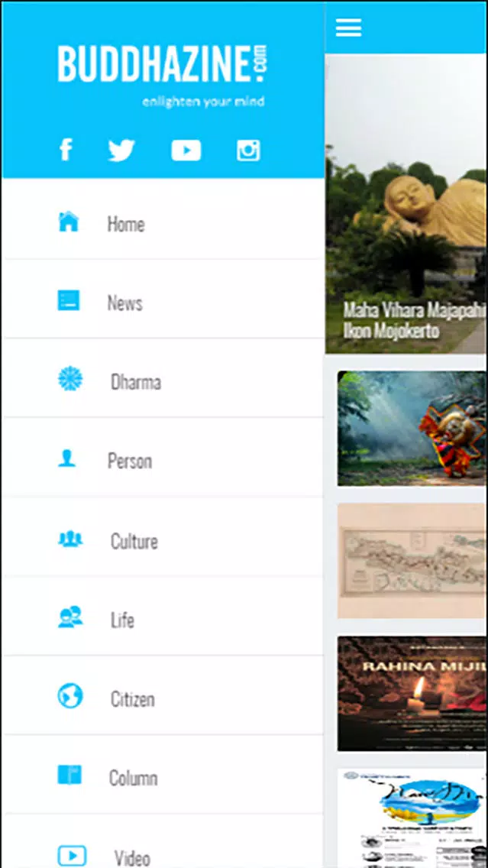This screenshot has height=868, width=488.
Task: Open the YouTube channel icon
Action: coord(186,150)
